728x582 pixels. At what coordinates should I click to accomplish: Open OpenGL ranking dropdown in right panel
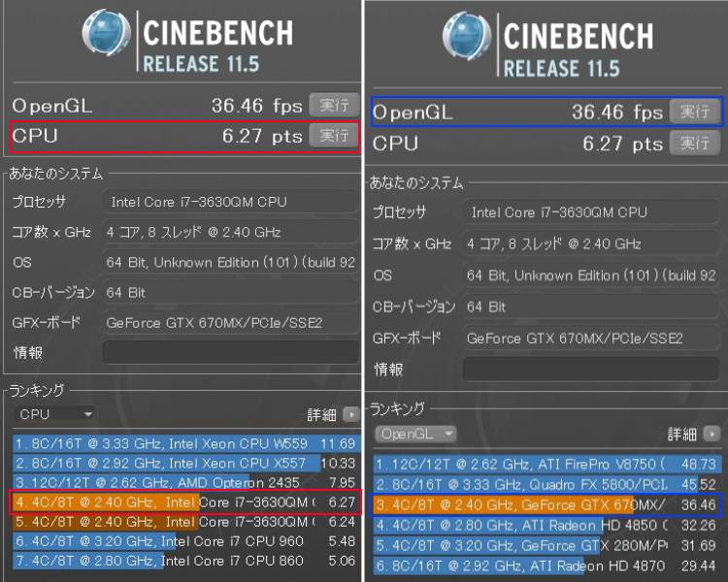(x=415, y=434)
